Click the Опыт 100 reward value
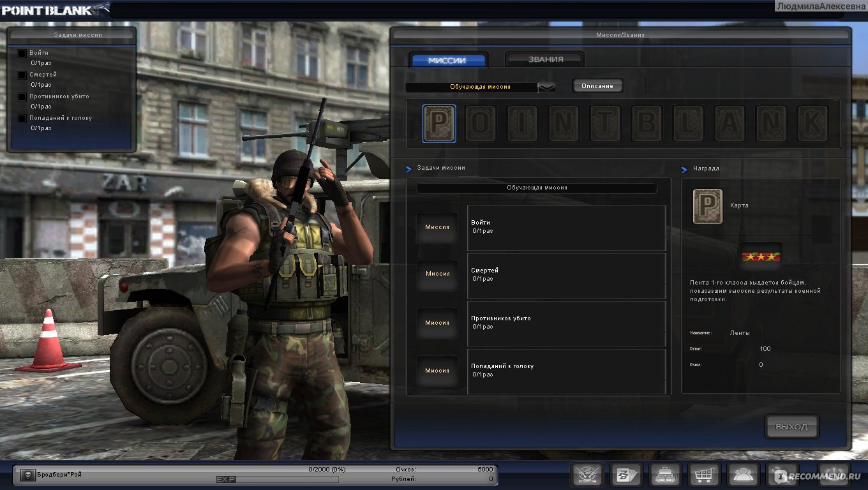Image resolution: width=868 pixels, height=490 pixels. 765,349
